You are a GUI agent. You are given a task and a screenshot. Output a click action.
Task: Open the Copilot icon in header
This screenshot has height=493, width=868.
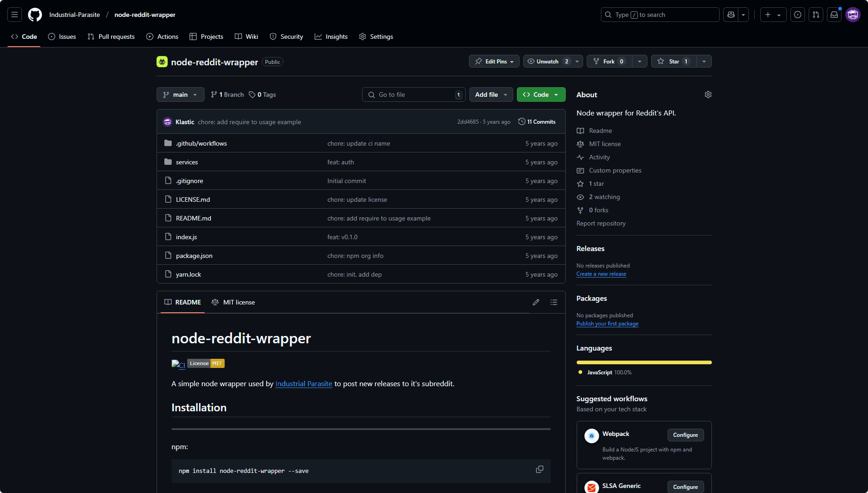click(x=730, y=15)
